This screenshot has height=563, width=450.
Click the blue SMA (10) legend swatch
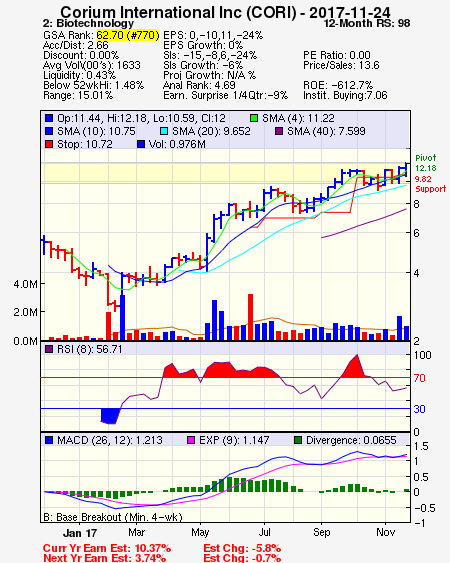pos(49,131)
